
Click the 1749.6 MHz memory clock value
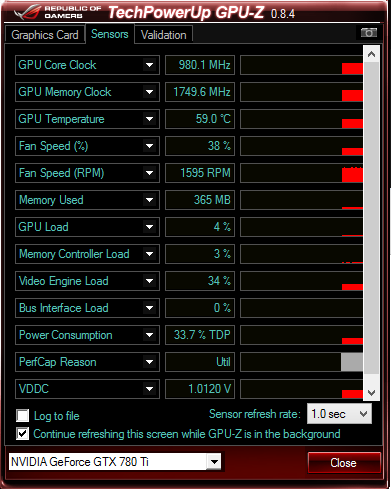(x=200, y=92)
